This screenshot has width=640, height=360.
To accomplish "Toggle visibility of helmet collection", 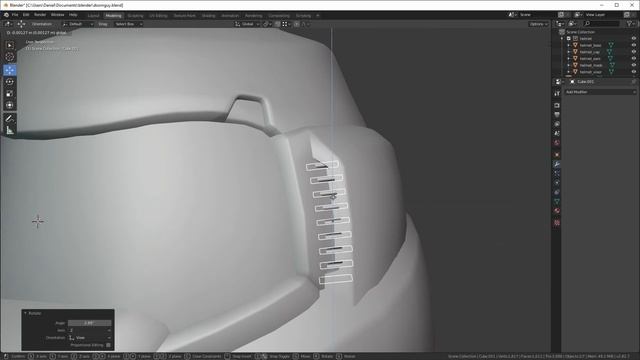I will point(633,38).
